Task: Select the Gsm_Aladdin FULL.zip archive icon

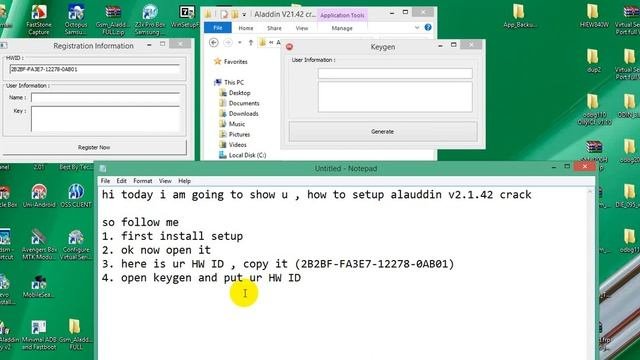Action: pyautogui.click(x=113, y=20)
